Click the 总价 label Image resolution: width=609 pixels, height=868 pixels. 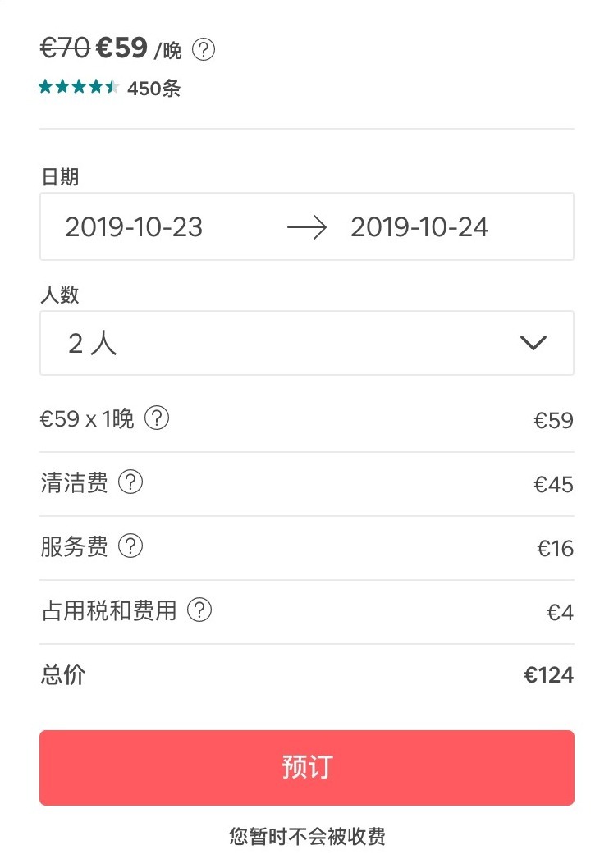coord(62,675)
